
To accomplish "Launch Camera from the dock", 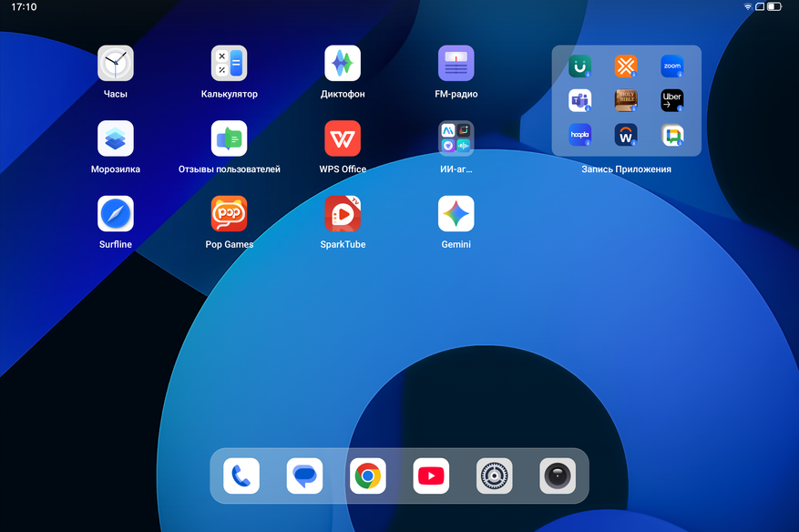I will pyautogui.click(x=558, y=476).
